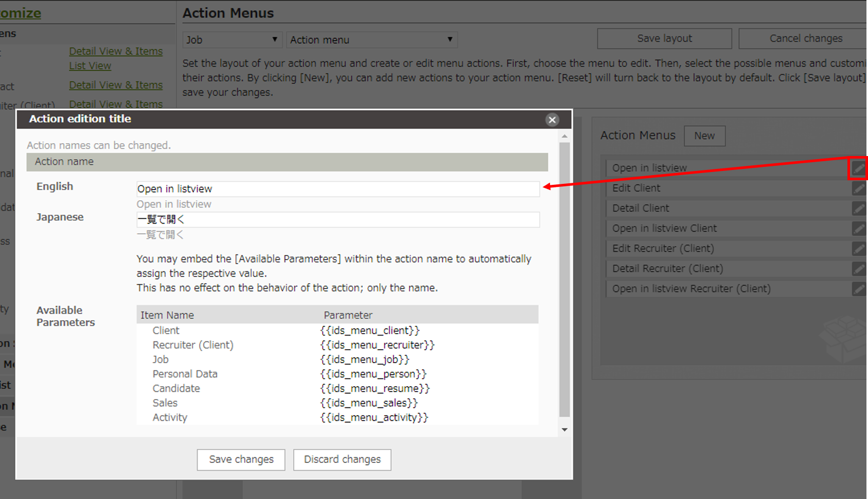The width and height of the screenshot is (868, 499).
Task: Open the Action menu dropdown
Action: pyautogui.click(x=371, y=39)
